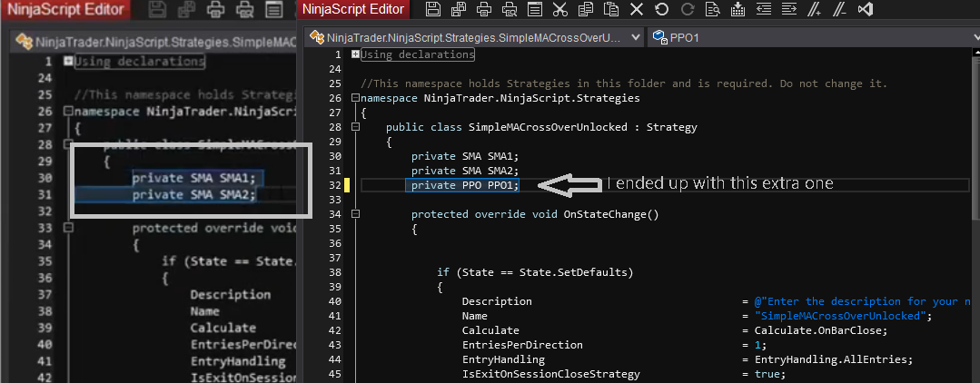The image size is (980, 383).
Task: Click right NinjaScript Editor title tab
Action: (353, 9)
